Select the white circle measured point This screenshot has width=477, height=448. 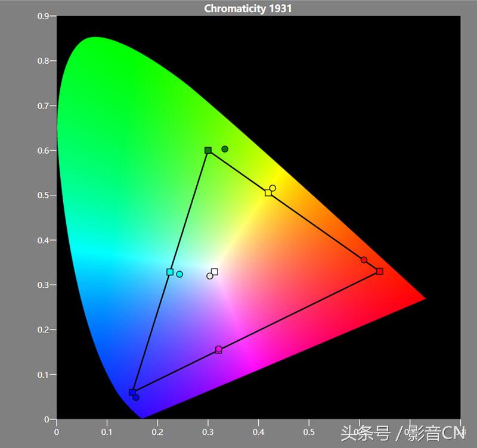209,276
